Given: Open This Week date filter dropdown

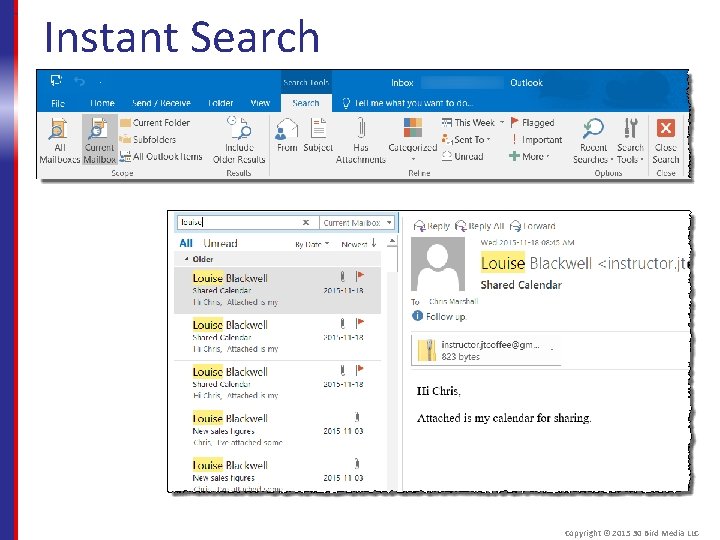Looking at the screenshot, I should pos(473,123).
